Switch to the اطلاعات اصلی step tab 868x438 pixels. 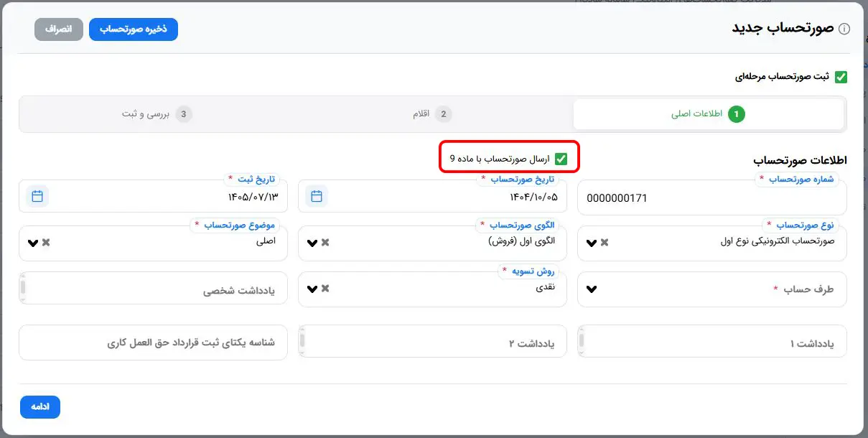click(x=708, y=114)
